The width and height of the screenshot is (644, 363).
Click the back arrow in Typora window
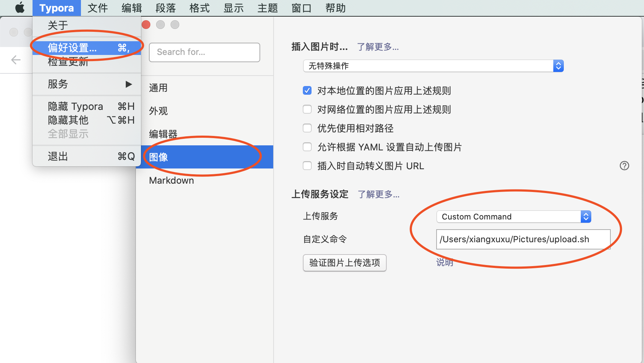click(16, 60)
